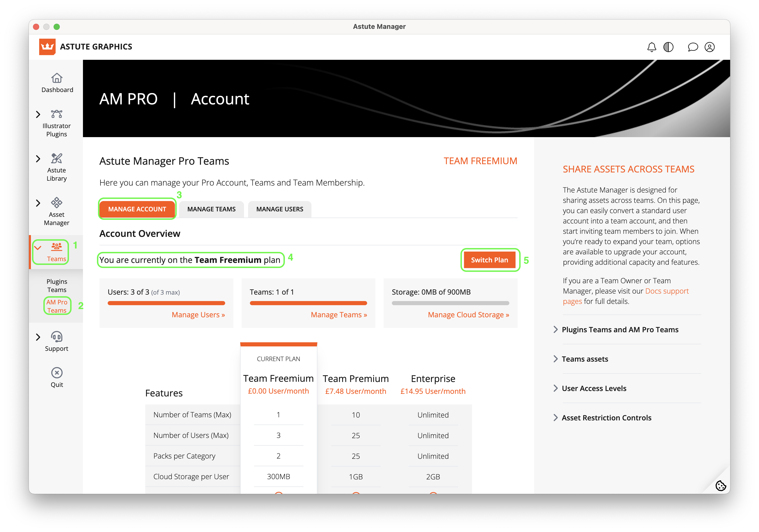Follow the Manage Cloud Storage link
759x532 pixels.
point(468,315)
